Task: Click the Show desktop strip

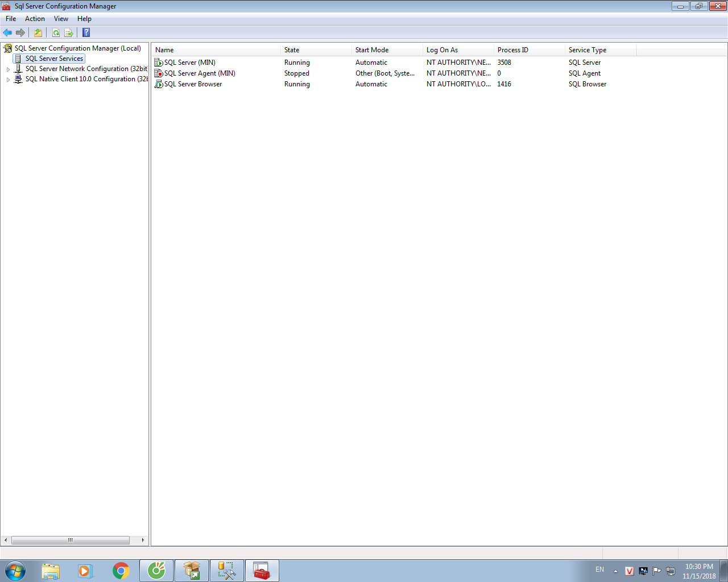Action: click(724, 571)
